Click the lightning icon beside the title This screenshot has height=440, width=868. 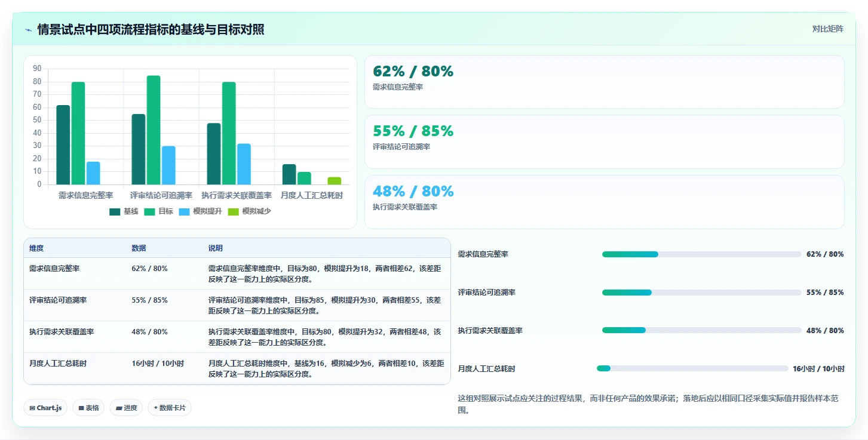[29, 29]
